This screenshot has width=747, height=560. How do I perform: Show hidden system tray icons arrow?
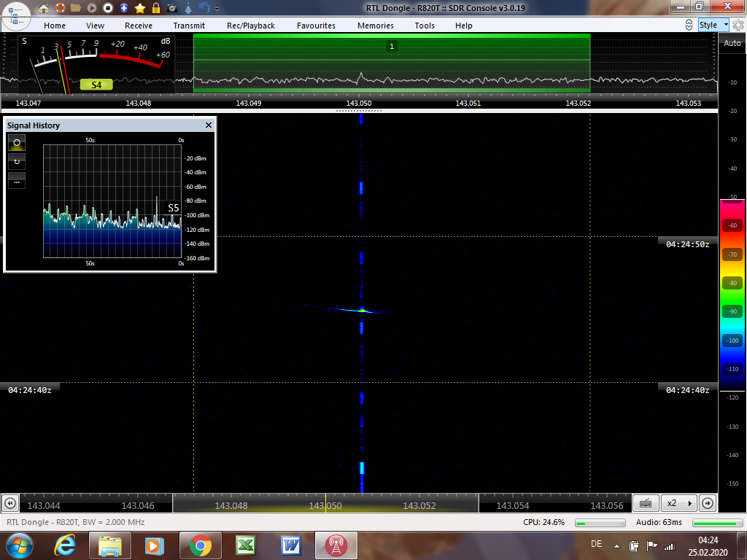tap(616, 546)
